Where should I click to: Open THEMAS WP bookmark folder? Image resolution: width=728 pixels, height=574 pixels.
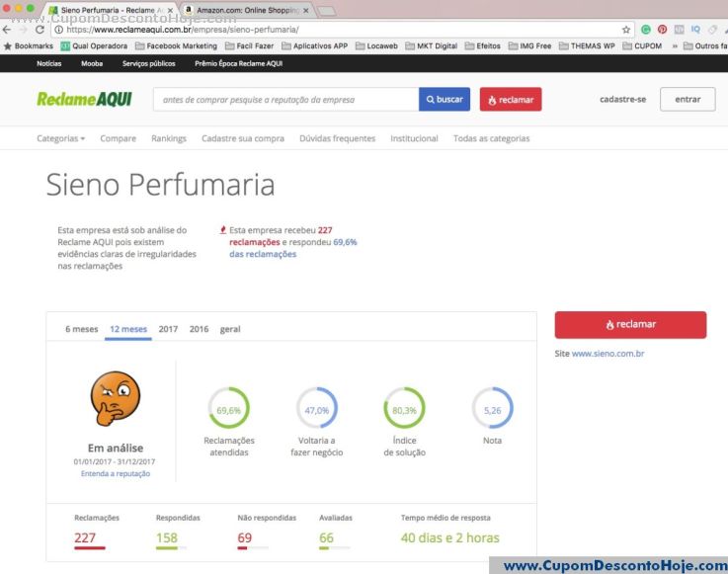pyautogui.click(x=587, y=46)
